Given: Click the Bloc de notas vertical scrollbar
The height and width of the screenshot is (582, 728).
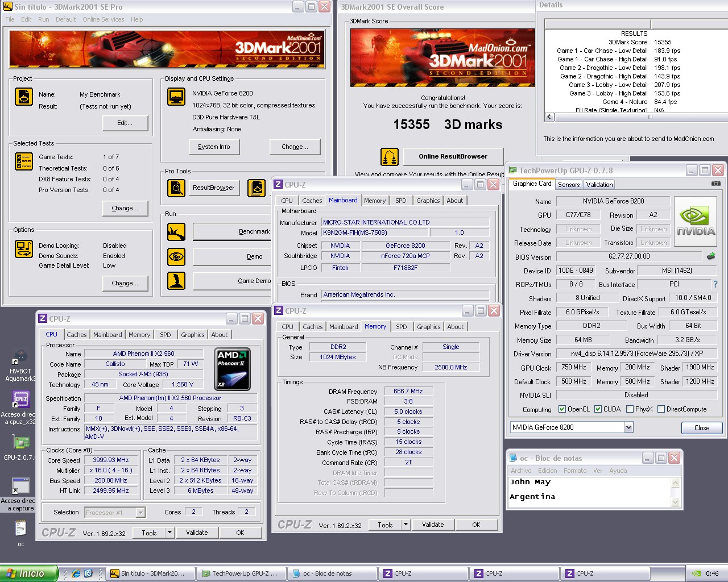Looking at the screenshot, I should 676,492.
